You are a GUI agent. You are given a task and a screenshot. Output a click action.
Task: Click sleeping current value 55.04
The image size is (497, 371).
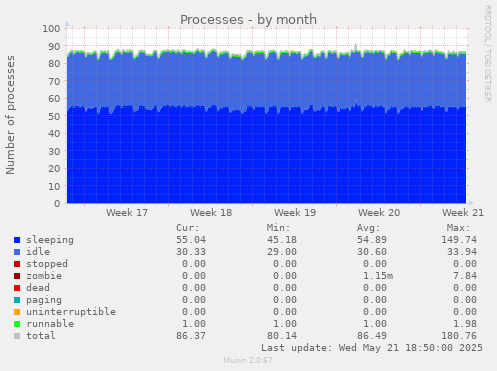click(x=191, y=240)
